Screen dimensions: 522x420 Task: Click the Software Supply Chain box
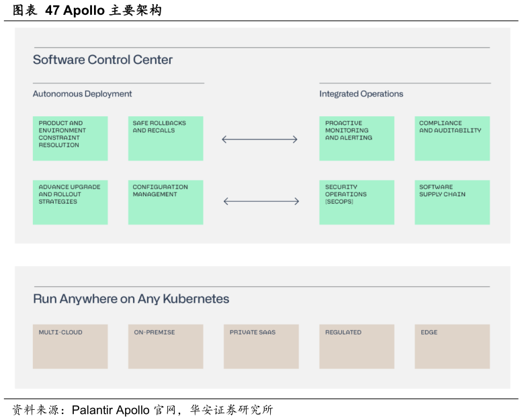451,202
